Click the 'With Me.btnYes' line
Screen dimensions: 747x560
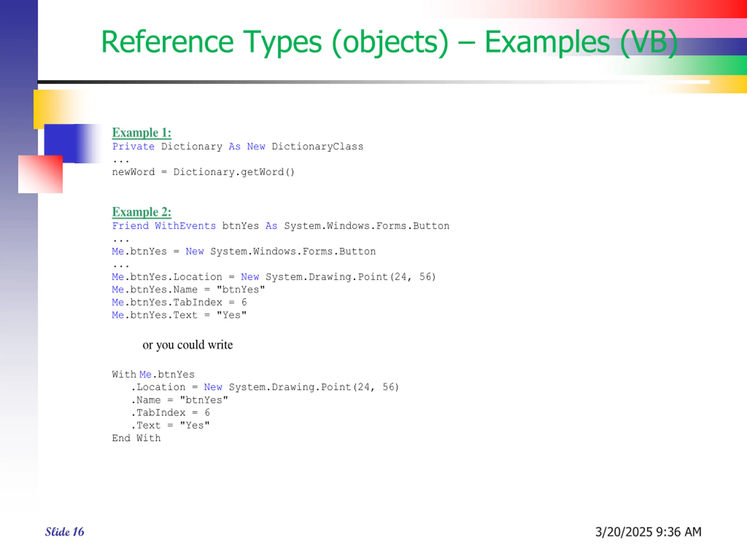[x=153, y=375]
